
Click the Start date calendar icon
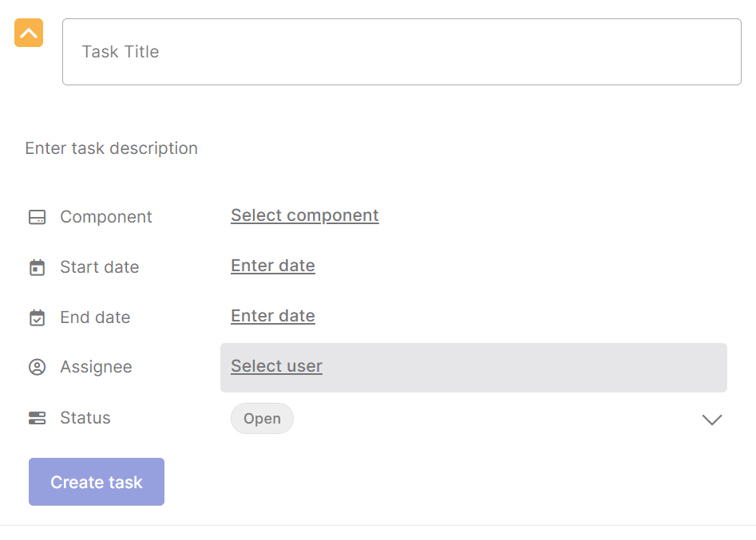pyautogui.click(x=38, y=267)
